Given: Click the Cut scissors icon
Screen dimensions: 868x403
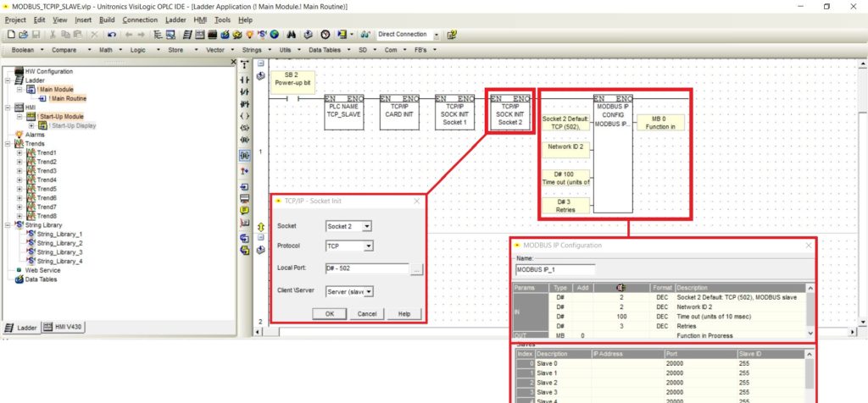Looking at the screenshot, I should [x=53, y=34].
